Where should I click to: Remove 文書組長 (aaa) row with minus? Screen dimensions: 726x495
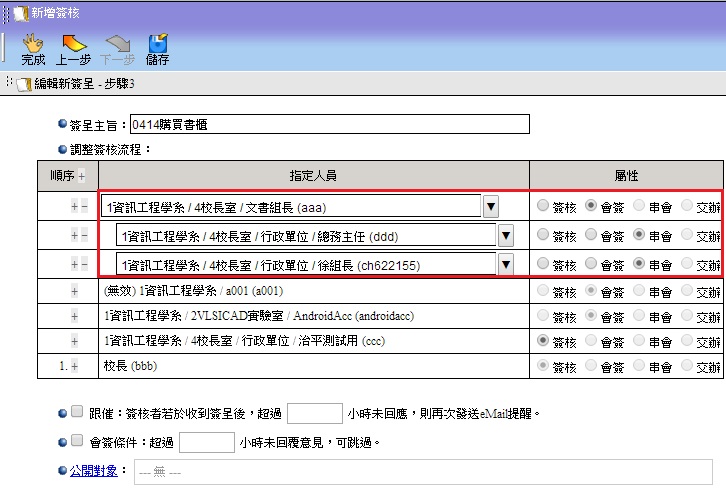(x=84, y=207)
